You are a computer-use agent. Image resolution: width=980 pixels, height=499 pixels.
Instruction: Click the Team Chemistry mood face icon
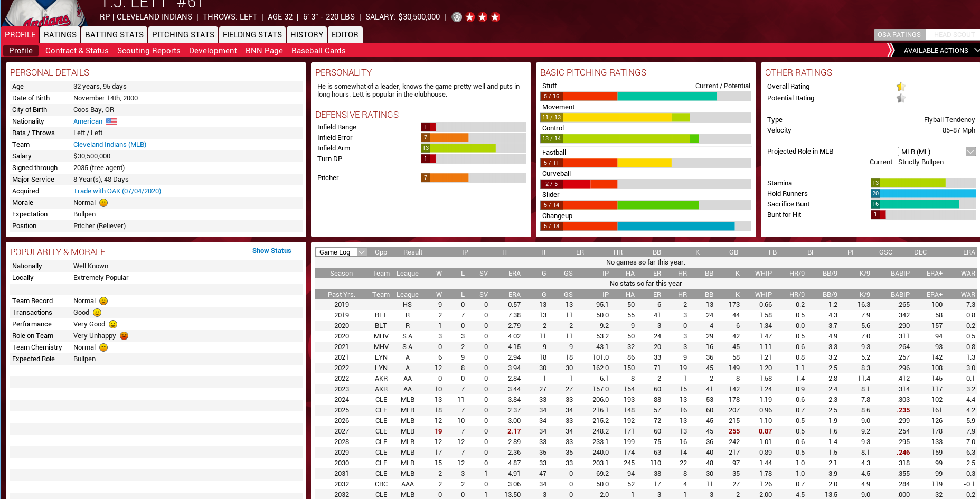[x=103, y=347]
